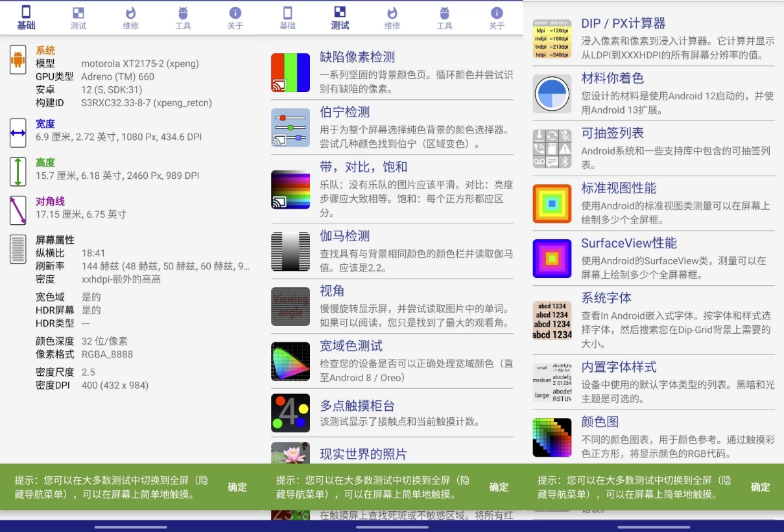Viewport: 784px width, 532px height.
Task: Tap the 标准视图性能 nested squares icon
Action: click(x=552, y=203)
